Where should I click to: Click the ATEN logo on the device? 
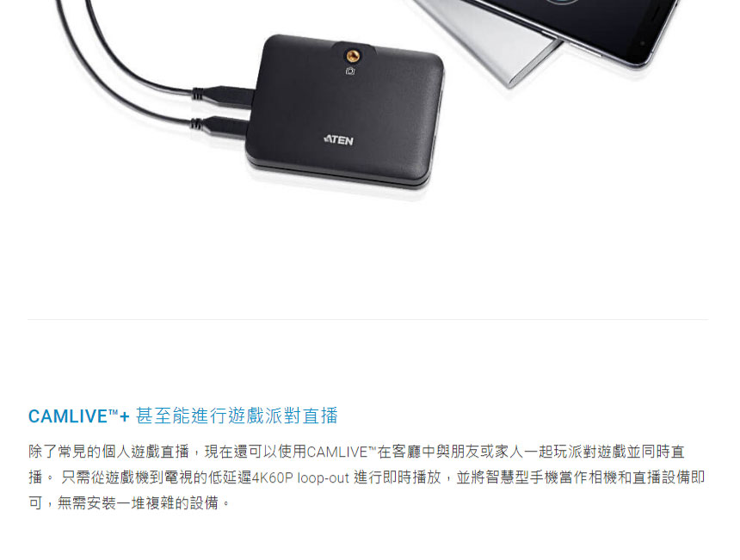point(339,140)
